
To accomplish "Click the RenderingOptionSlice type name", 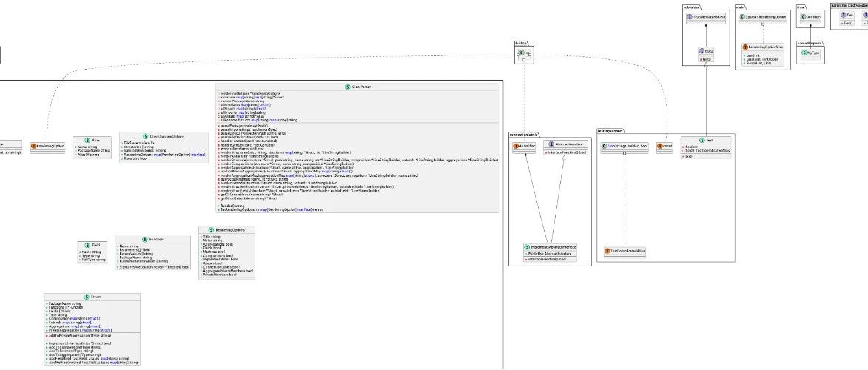I will coord(766,48).
